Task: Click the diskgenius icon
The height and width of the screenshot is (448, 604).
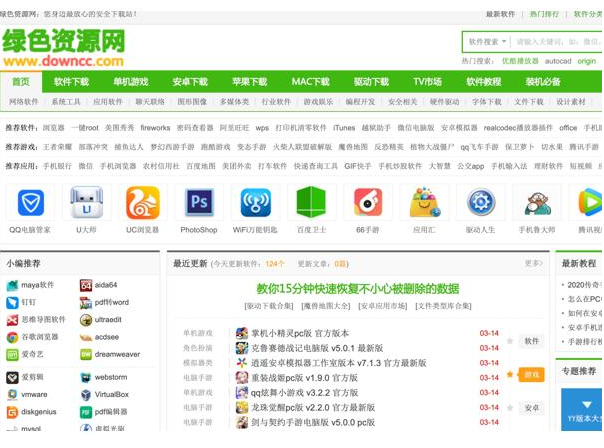Action: [12, 412]
